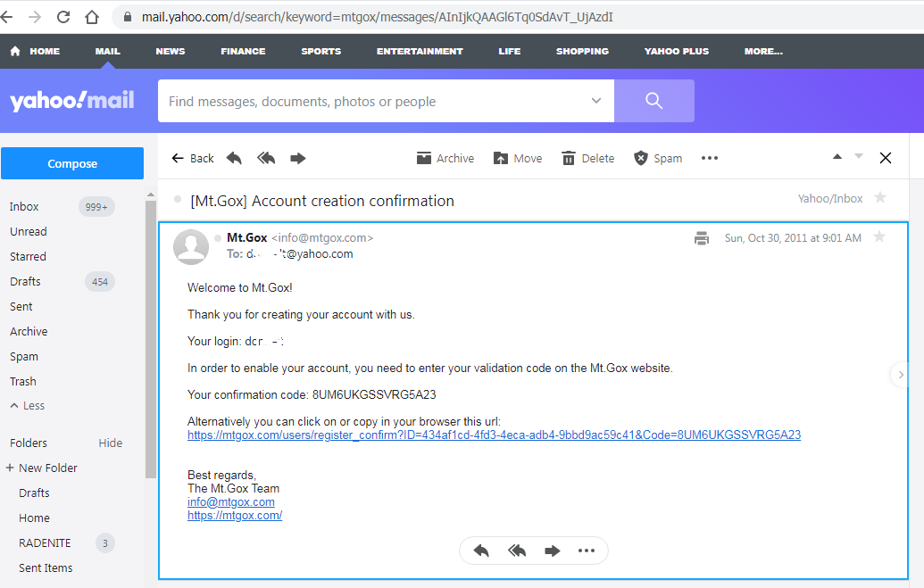
Task: Open FINANCE in top navigation
Action: pos(243,51)
